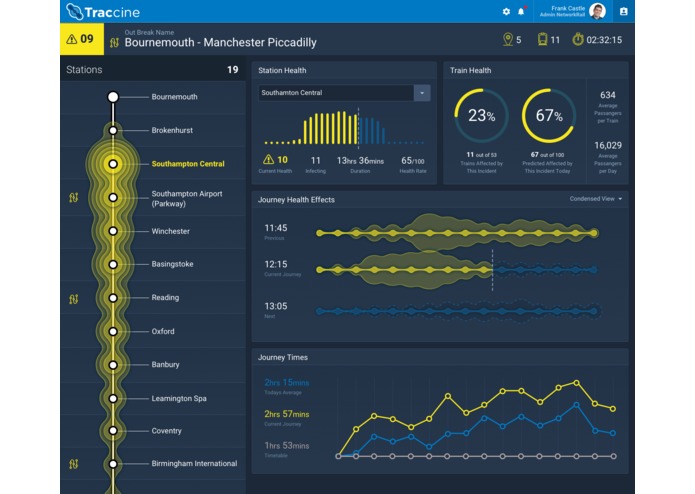Click the yellow warning 09 alert badge
Screen dimensions: 695x494
82,39
